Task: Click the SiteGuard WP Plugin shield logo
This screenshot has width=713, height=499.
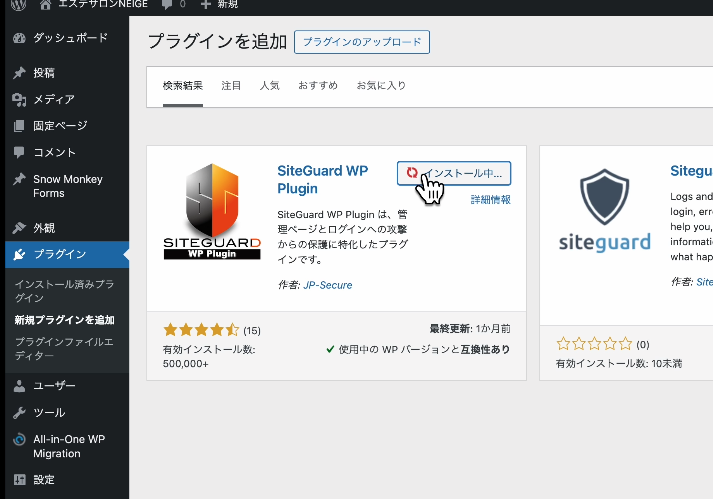Action: [x=212, y=212]
